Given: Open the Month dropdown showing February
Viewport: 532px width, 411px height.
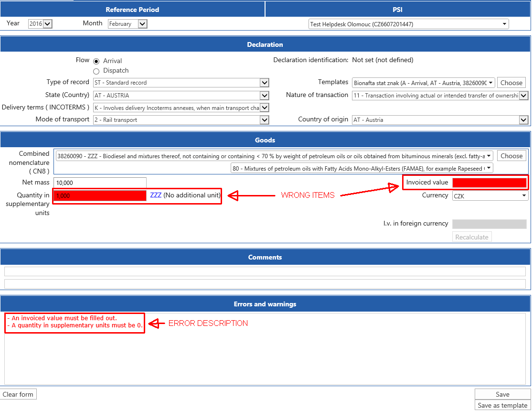Looking at the screenshot, I should pos(128,24).
